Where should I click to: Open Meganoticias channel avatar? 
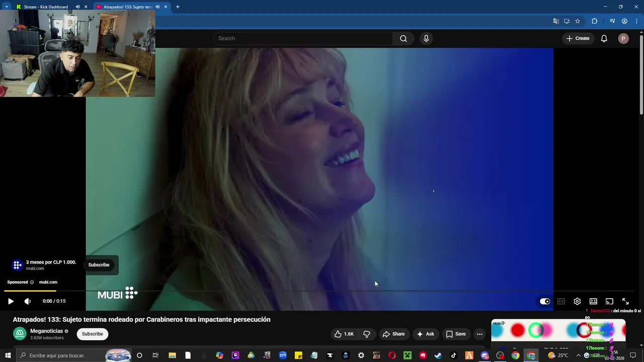20,334
